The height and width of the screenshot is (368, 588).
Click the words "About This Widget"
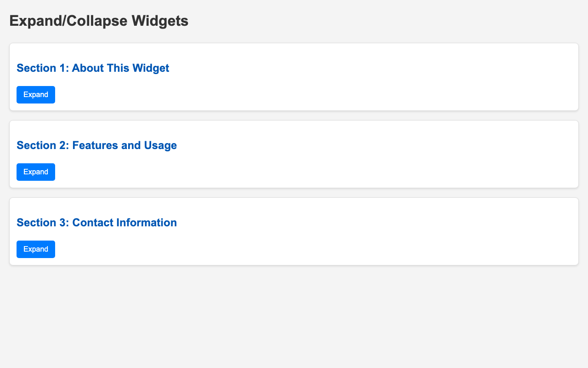[x=120, y=68]
